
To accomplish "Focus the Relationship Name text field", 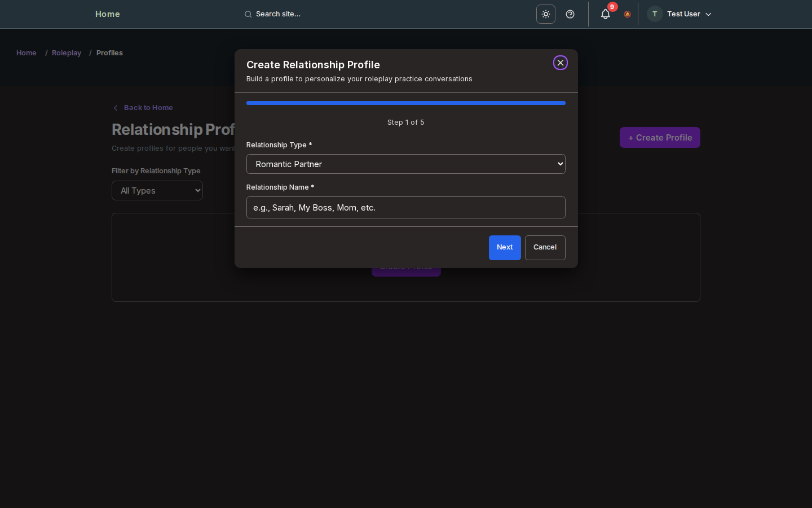I will pyautogui.click(x=405, y=208).
